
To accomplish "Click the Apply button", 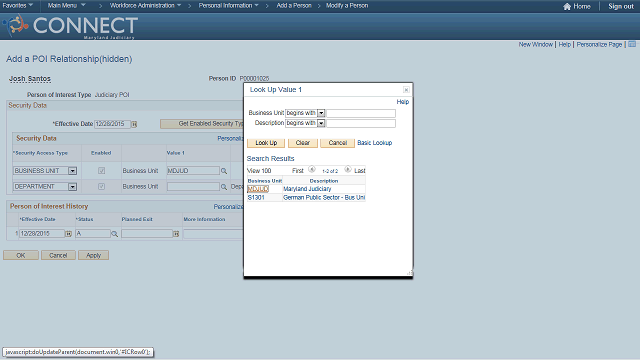I will [93, 256].
